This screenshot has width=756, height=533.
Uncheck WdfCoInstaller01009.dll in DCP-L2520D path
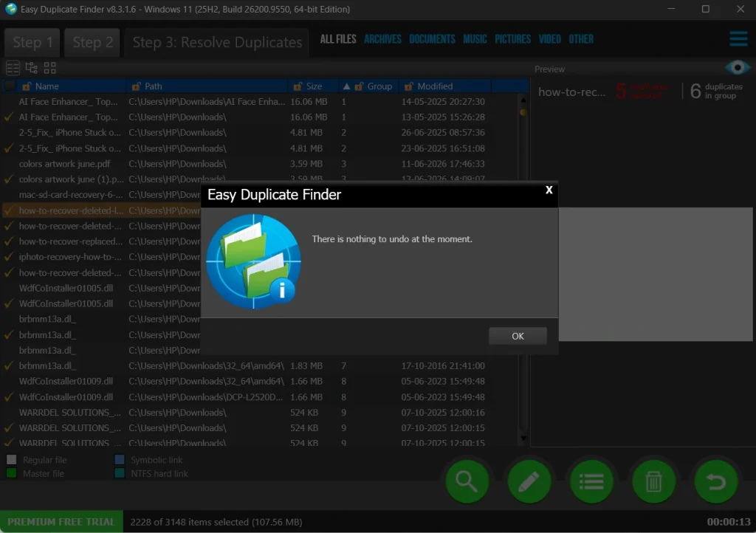pyautogui.click(x=9, y=397)
